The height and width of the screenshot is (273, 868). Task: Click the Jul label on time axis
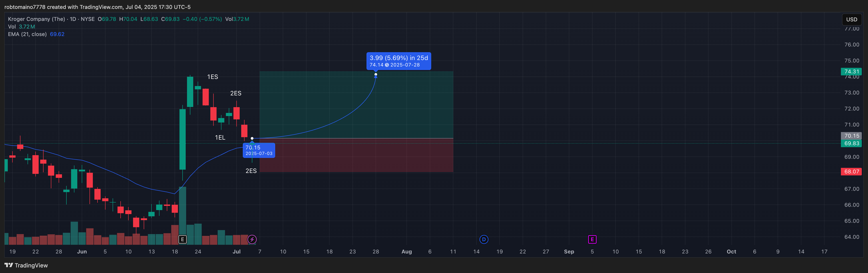pyautogui.click(x=237, y=251)
